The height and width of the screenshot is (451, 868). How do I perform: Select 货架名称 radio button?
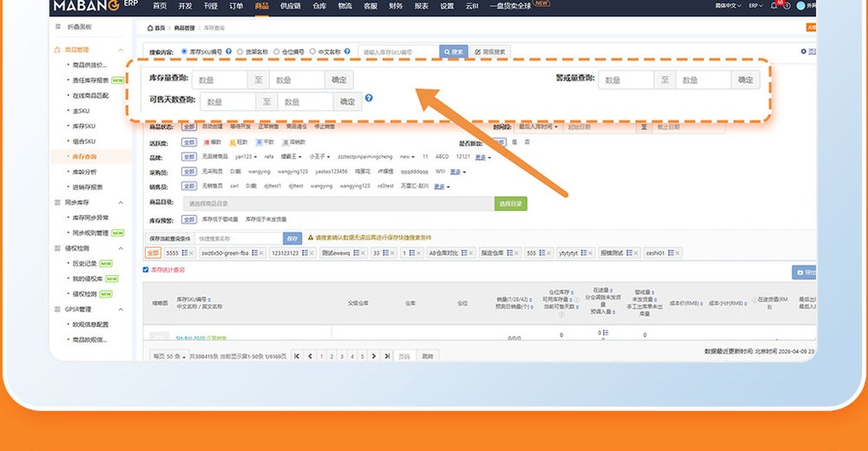[x=240, y=51]
